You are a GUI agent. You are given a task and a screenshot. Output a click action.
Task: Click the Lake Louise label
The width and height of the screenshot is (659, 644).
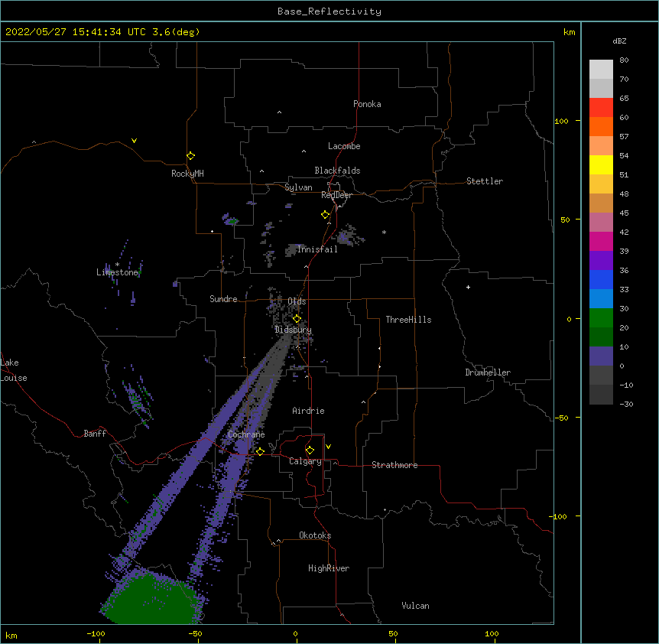[x=14, y=370]
